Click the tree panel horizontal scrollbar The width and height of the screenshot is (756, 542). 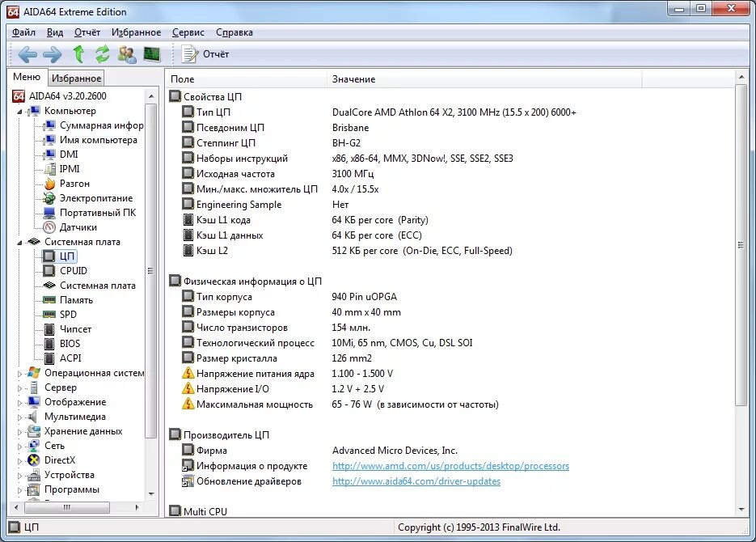(x=67, y=507)
